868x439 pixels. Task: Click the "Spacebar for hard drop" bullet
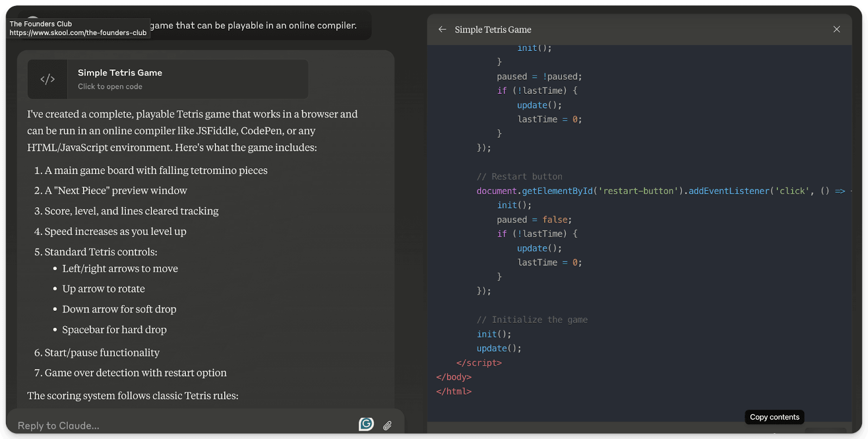[x=114, y=329]
